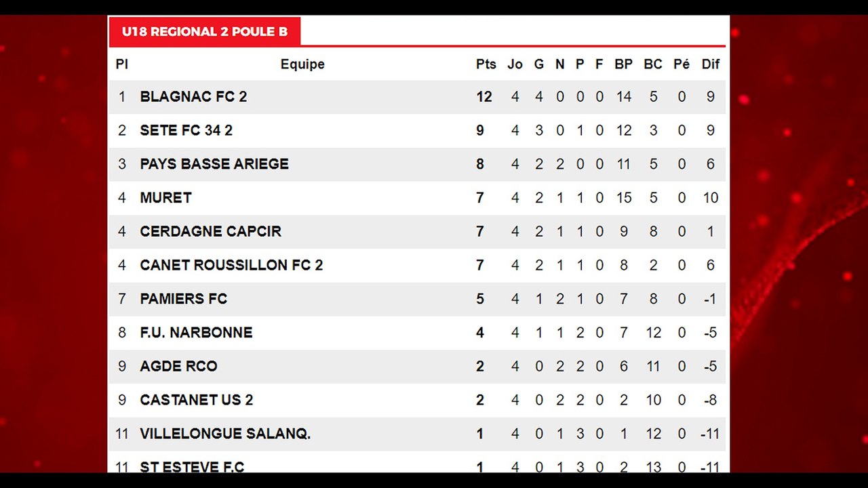Image resolution: width=868 pixels, height=488 pixels.
Task: Sort by the Pts column header
Action: pyautogui.click(x=486, y=64)
